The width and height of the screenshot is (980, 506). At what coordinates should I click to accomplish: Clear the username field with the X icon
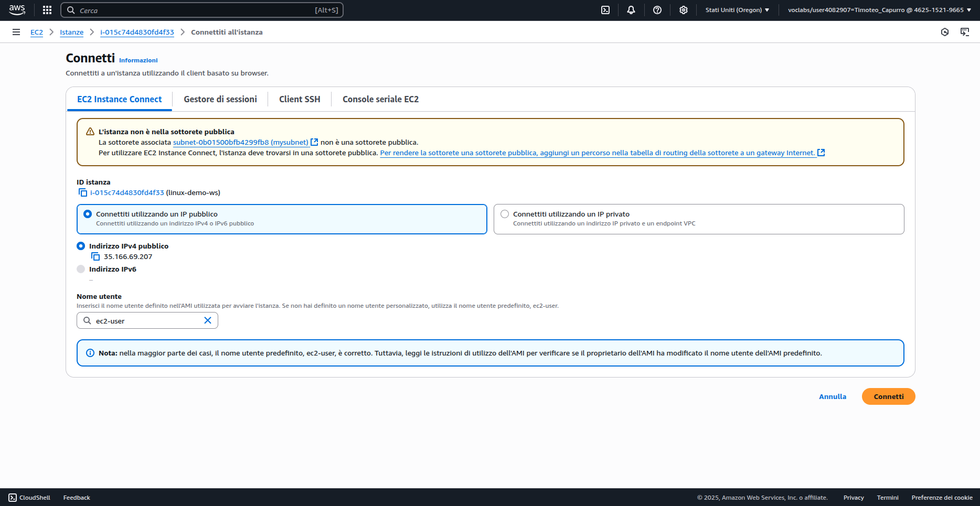(208, 320)
